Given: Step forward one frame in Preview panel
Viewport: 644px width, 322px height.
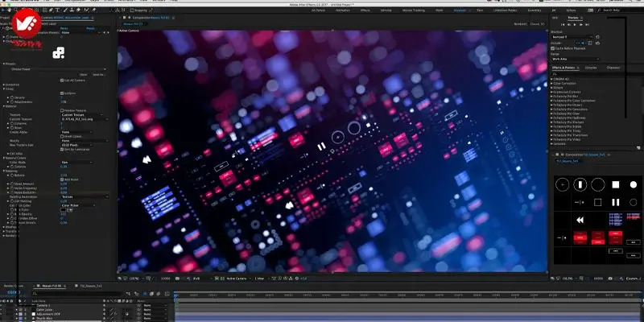Looking at the screenshot, I should click(x=580, y=25).
